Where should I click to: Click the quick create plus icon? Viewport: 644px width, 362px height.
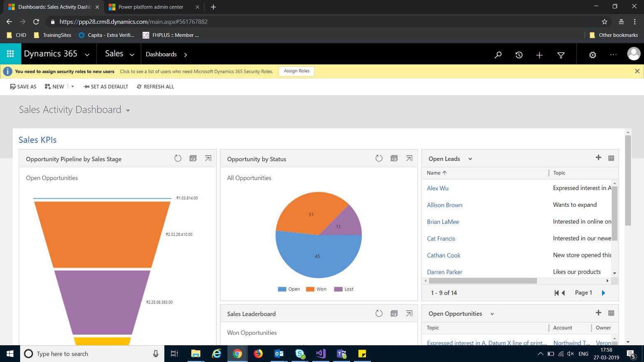(539, 54)
